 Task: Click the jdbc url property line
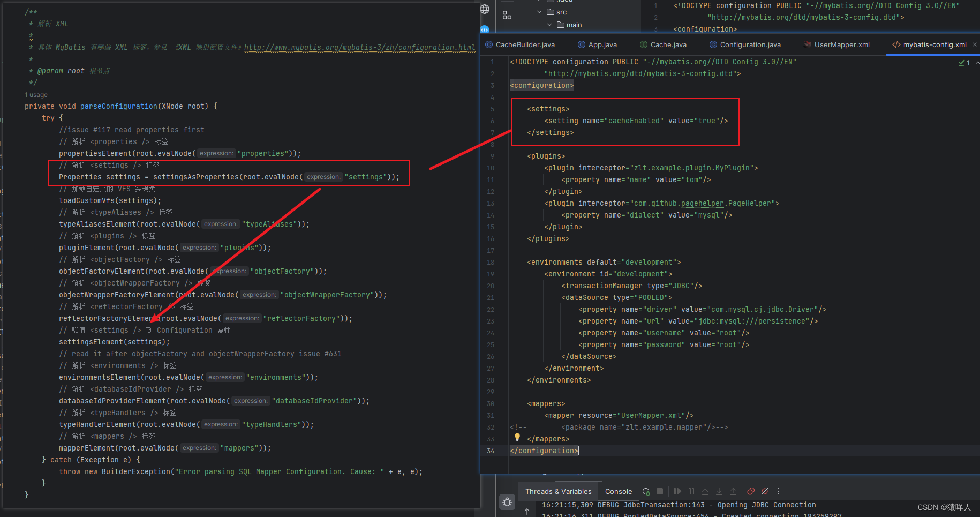(x=698, y=321)
